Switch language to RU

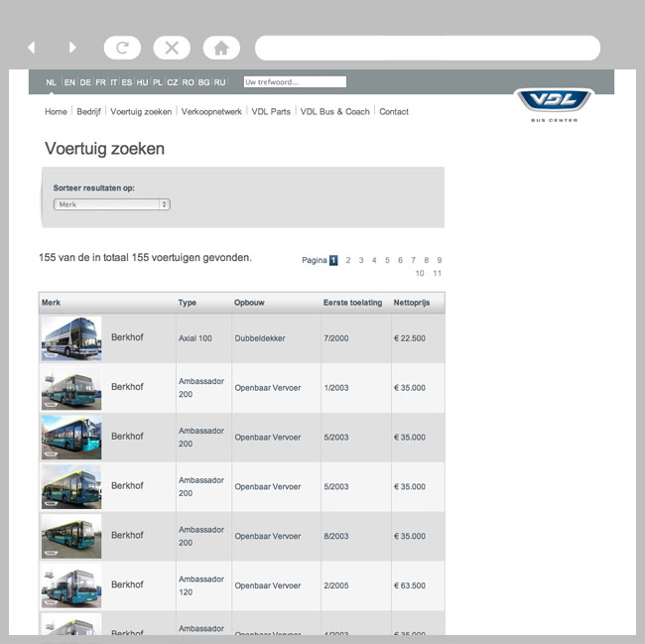(x=219, y=82)
